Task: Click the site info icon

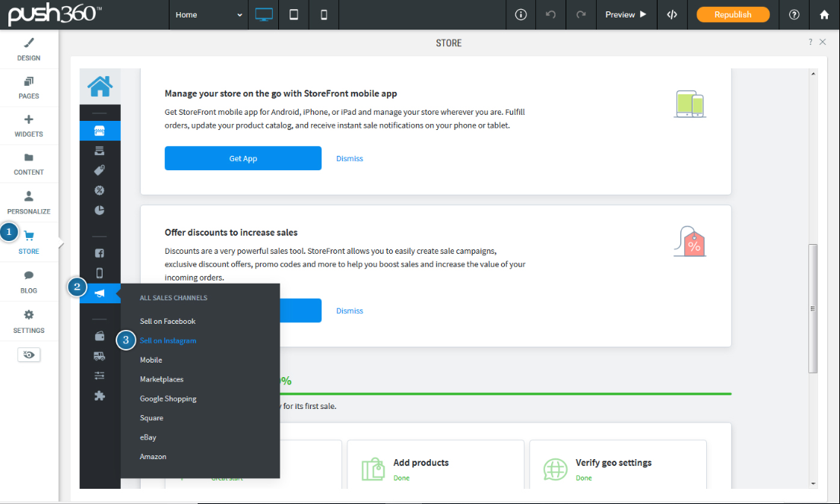Action: coord(521,14)
